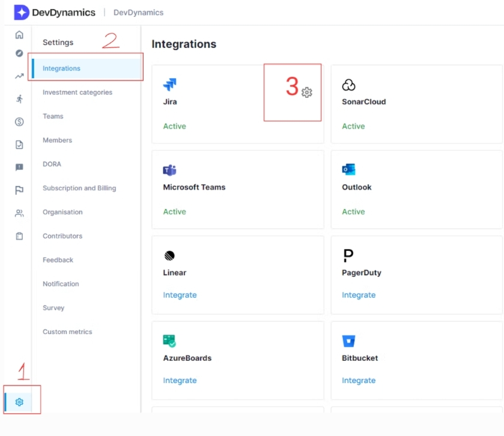
Task: Click the Microsoft Teams card title
Action: point(194,187)
